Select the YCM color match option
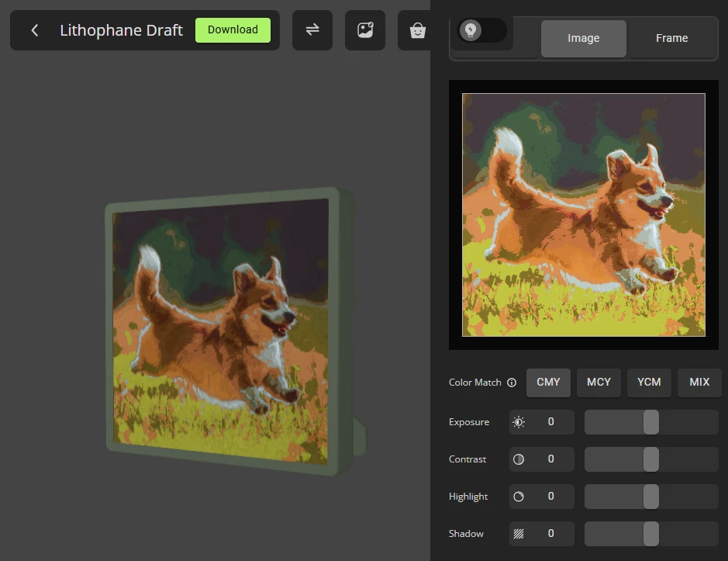Screen dimensions: 728x561 [x=649, y=383]
